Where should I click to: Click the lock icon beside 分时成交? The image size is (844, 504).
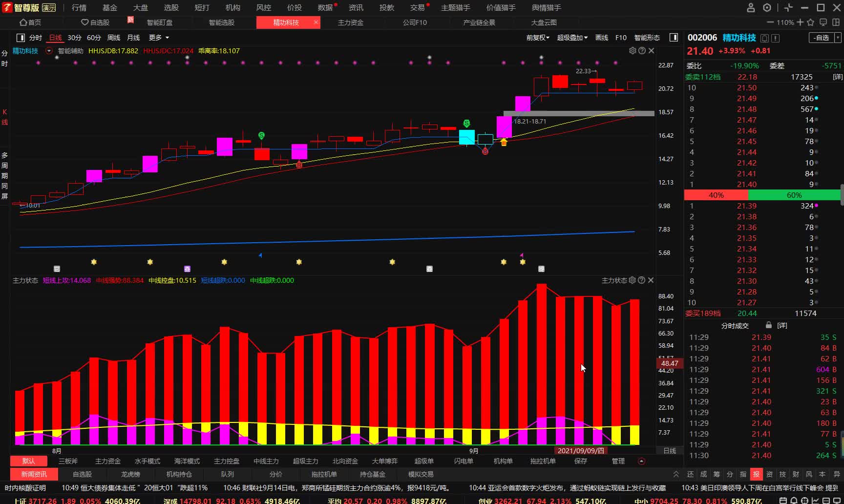click(769, 325)
